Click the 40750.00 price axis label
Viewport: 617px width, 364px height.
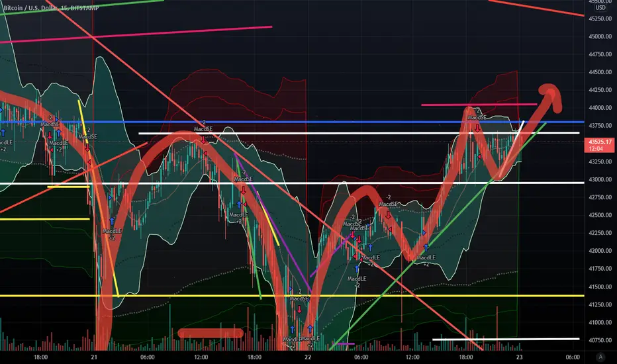[x=600, y=340]
